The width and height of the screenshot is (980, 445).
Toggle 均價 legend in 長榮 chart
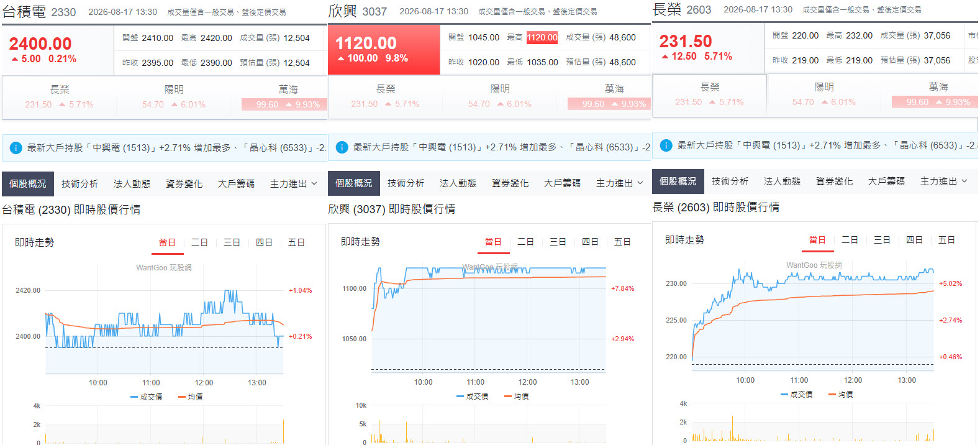(841, 394)
